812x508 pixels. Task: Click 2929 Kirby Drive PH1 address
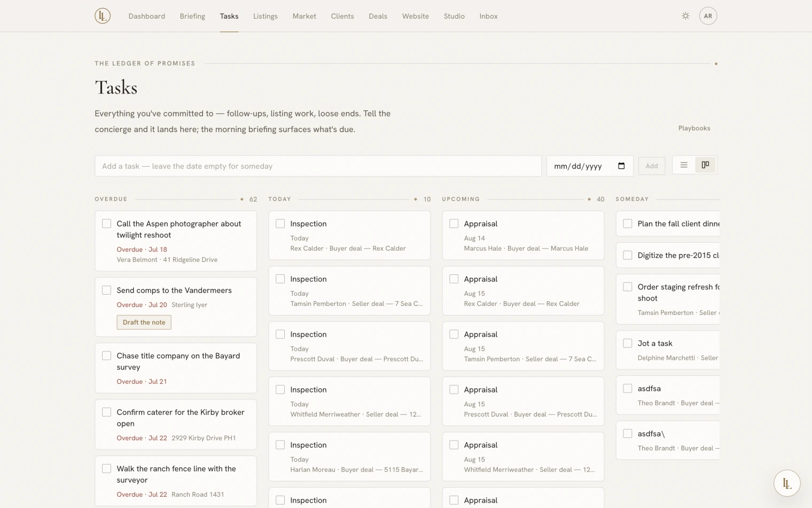tap(204, 438)
